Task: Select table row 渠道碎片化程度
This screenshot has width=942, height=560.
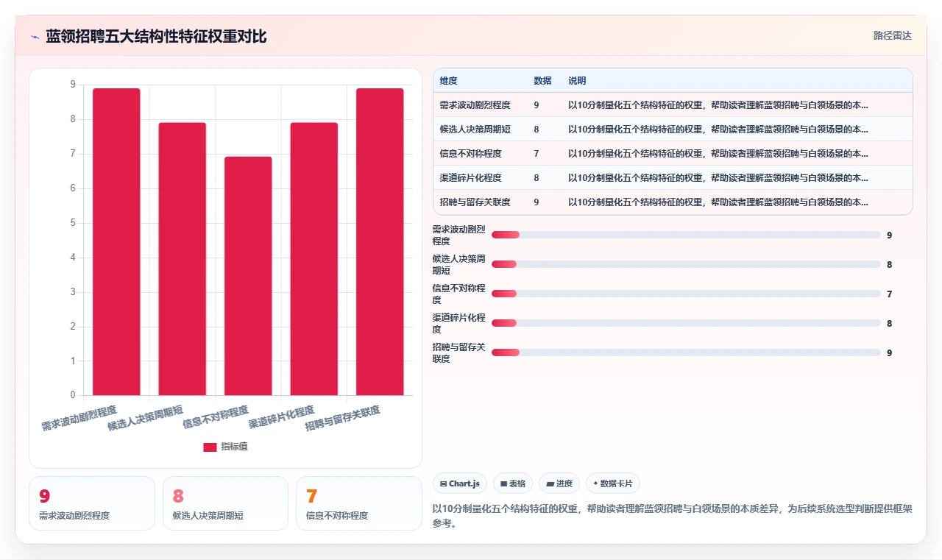Action: coord(673,177)
